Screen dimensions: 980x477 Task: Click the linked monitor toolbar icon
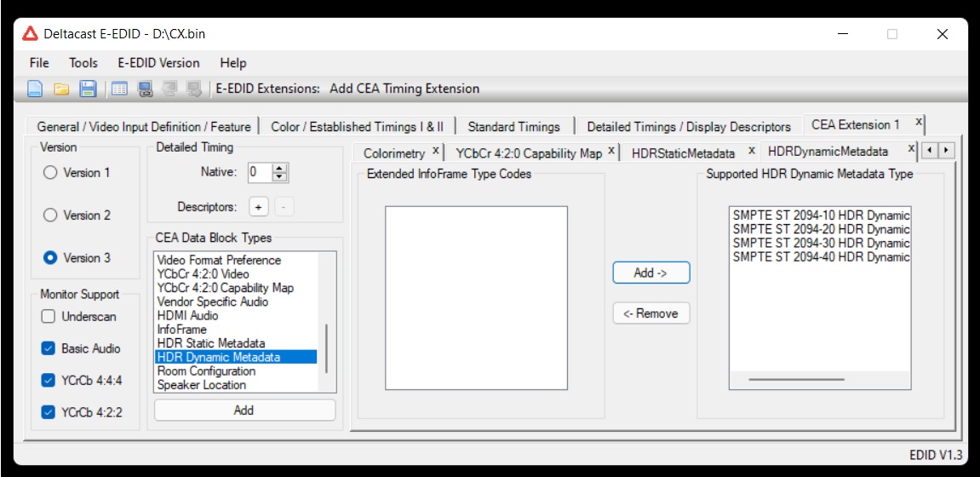click(145, 89)
